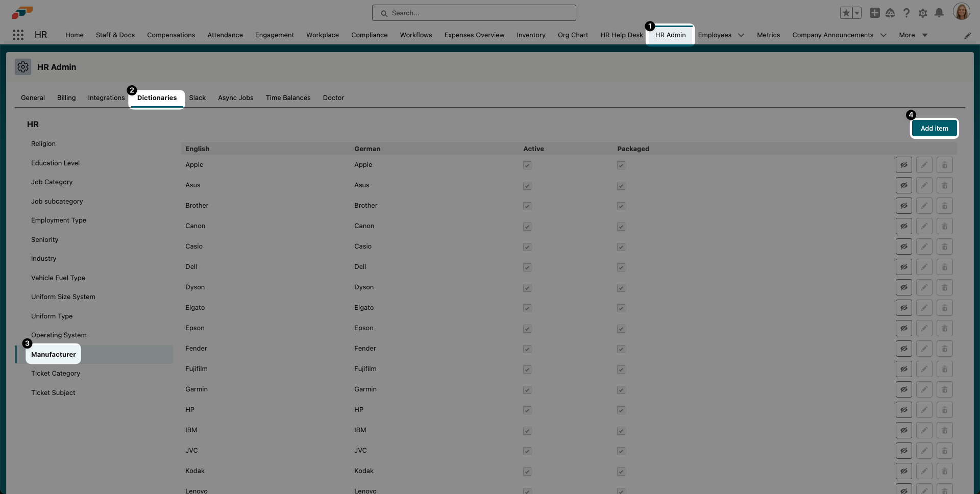Disable Active checkbox for Kodak
The width and height of the screenshot is (980, 494).
tap(527, 472)
